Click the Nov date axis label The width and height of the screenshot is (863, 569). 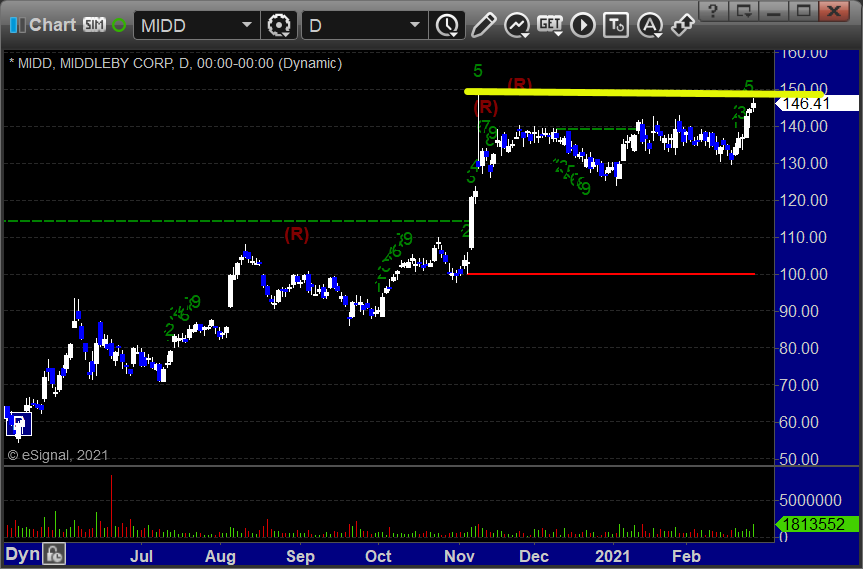pos(459,556)
